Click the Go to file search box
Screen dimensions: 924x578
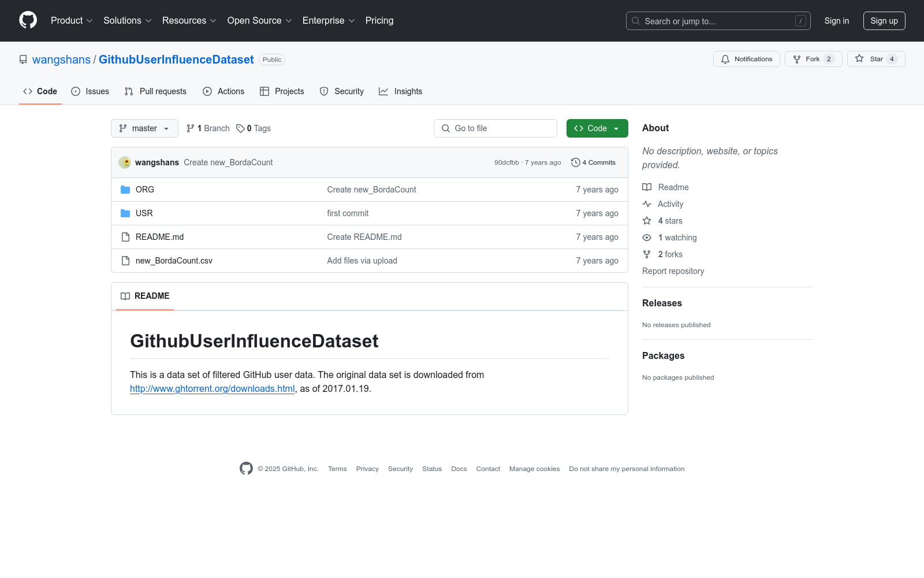click(x=495, y=128)
